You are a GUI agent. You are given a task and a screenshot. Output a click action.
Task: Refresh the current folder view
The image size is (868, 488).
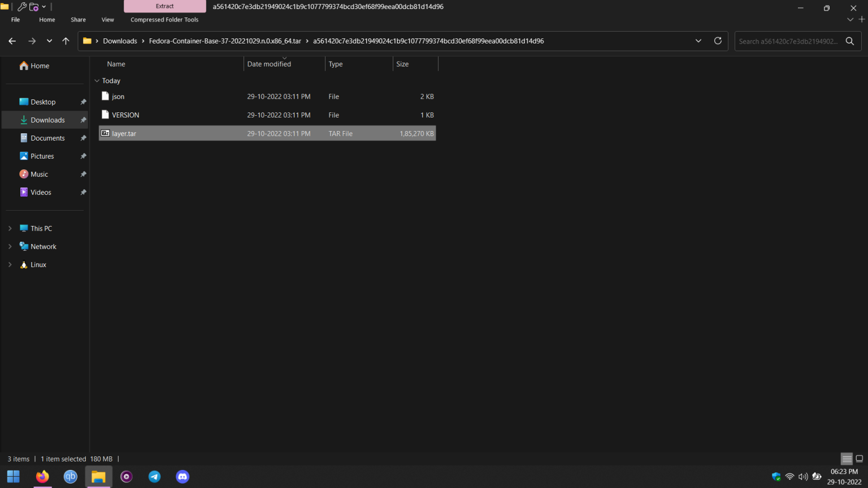pos(718,41)
